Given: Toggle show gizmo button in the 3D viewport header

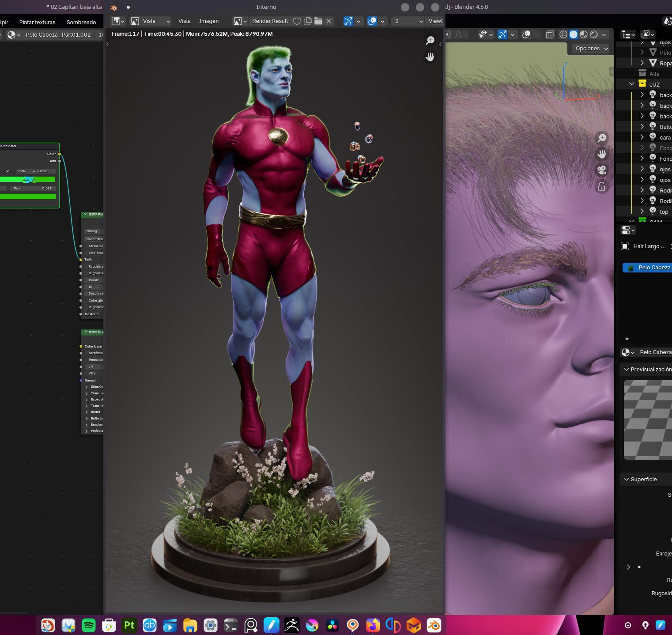Looking at the screenshot, I should point(502,34).
